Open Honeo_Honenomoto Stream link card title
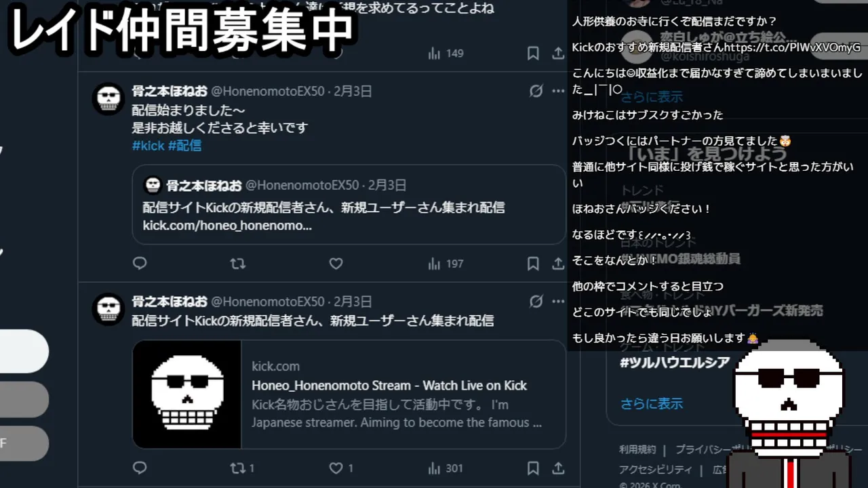 389,386
